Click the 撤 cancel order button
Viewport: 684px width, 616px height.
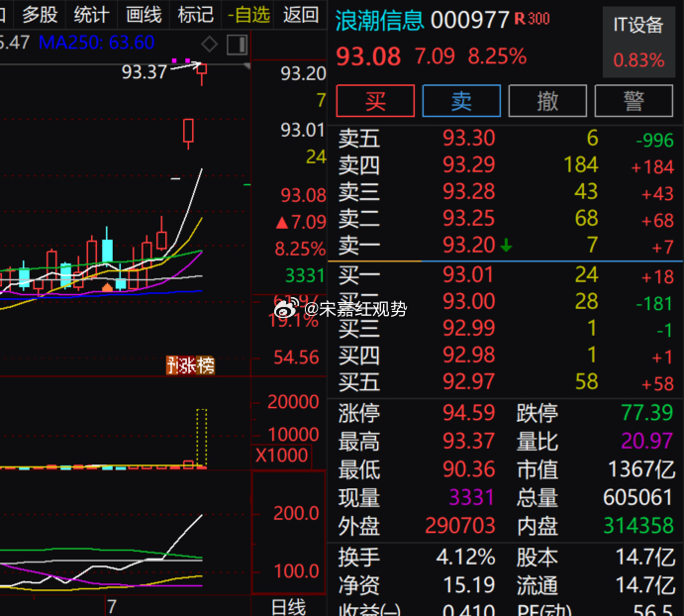click(x=547, y=101)
